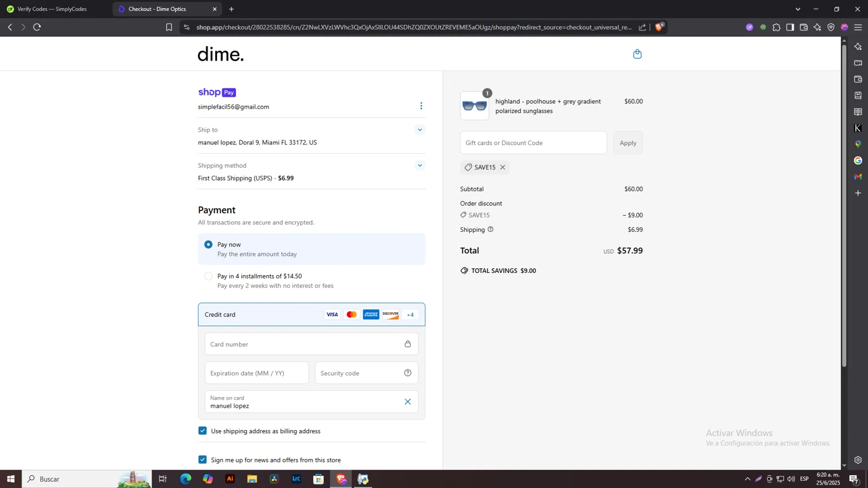View the highland sunglasses product thumbnail
The width and height of the screenshot is (868, 488).
(x=475, y=106)
